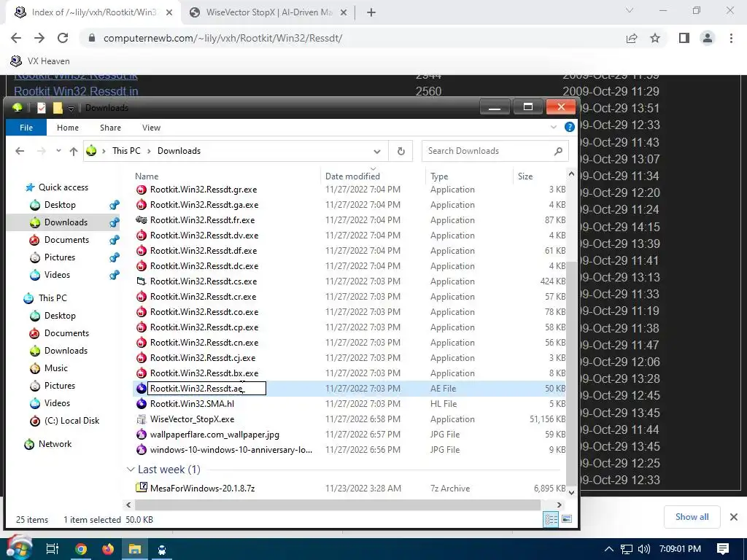Select Rootkit.Win32.SMA.hl file icon
Viewport: 747px width, 560px height.
[x=142, y=404]
